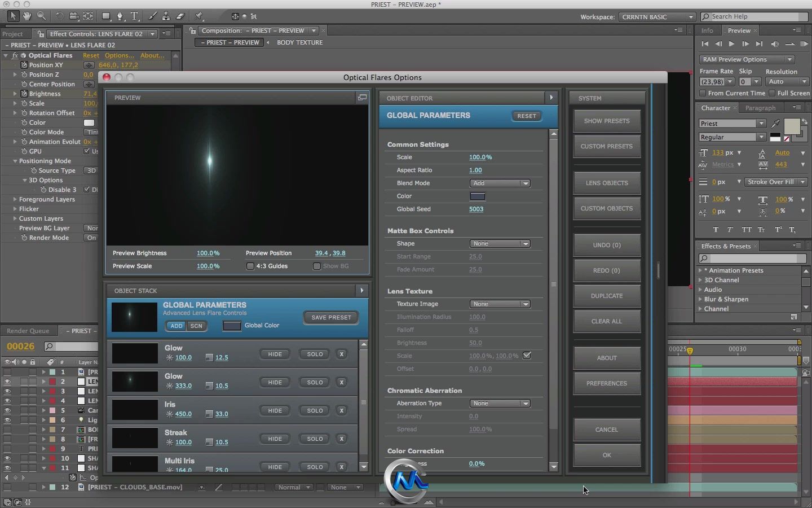The height and width of the screenshot is (508, 812).
Task: Switch to the Paragraph tab
Action: [760, 108]
